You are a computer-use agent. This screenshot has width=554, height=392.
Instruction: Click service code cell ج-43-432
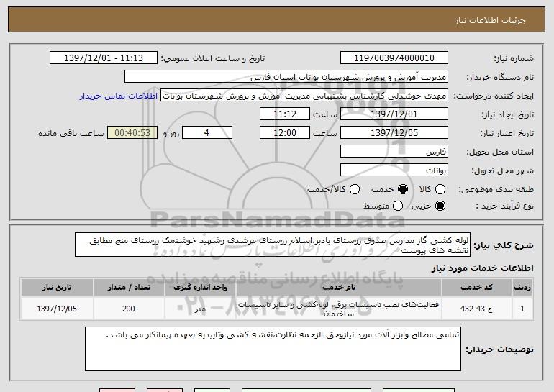click(476, 309)
